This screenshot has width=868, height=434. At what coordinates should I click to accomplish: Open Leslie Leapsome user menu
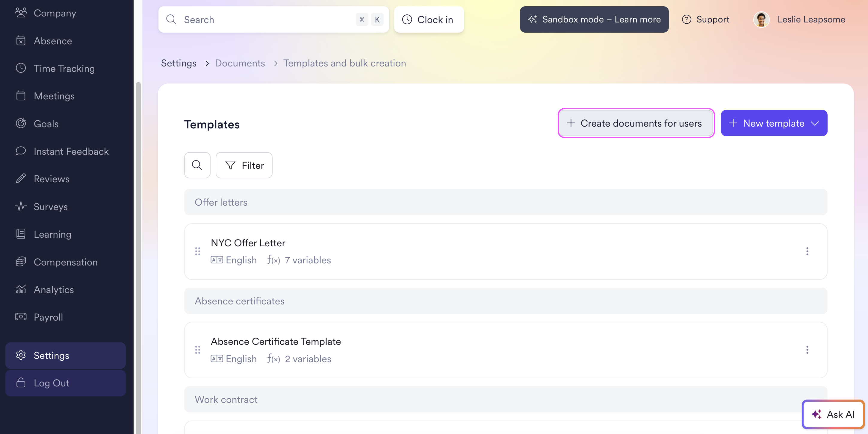(x=799, y=19)
